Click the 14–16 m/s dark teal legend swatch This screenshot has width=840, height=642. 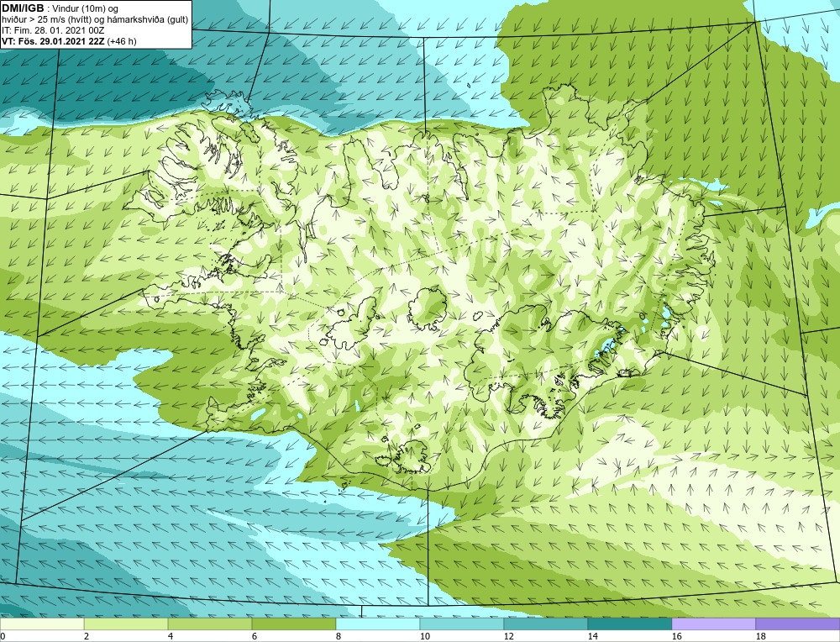point(629,624)
